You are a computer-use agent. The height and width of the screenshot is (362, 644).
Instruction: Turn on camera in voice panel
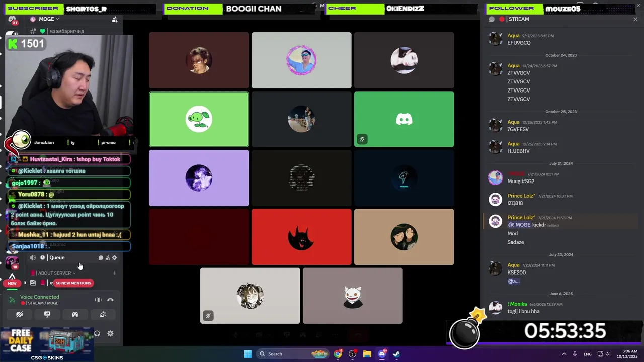(x=19, y=315)
